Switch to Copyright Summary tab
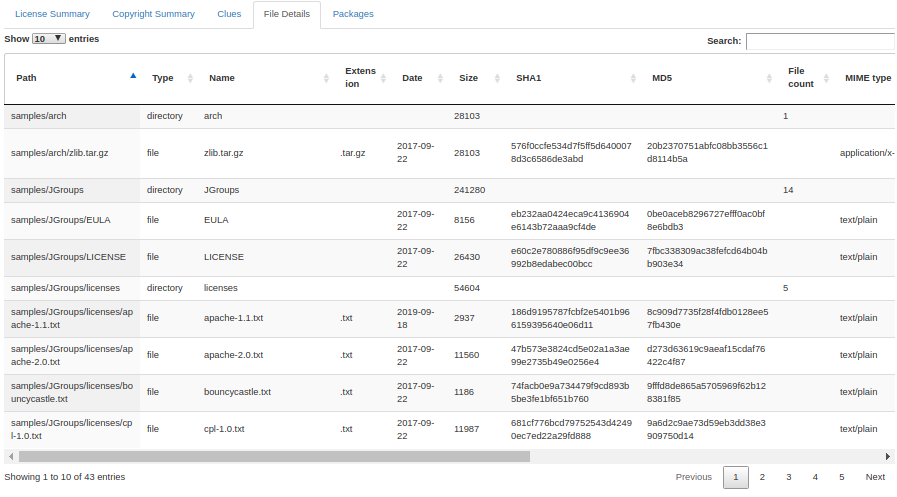Screen dimensions: 897x497 153,14
